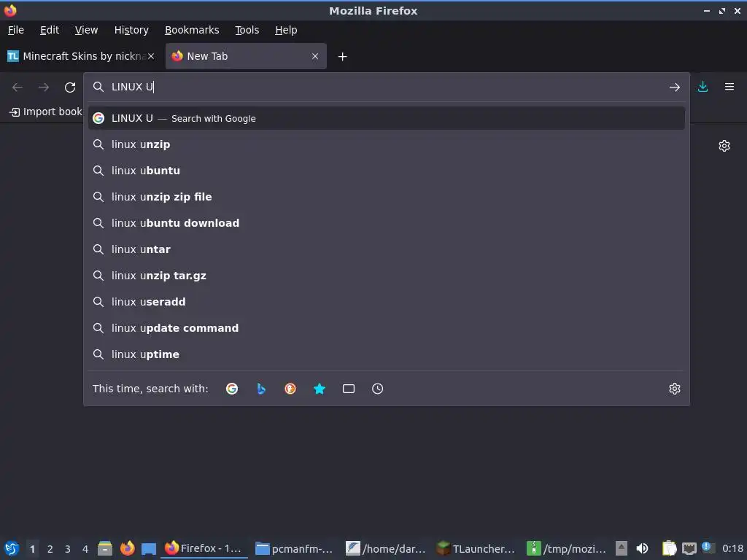Open the volume control tray icon
747x560 pixels.
click(x=642, y=548)
